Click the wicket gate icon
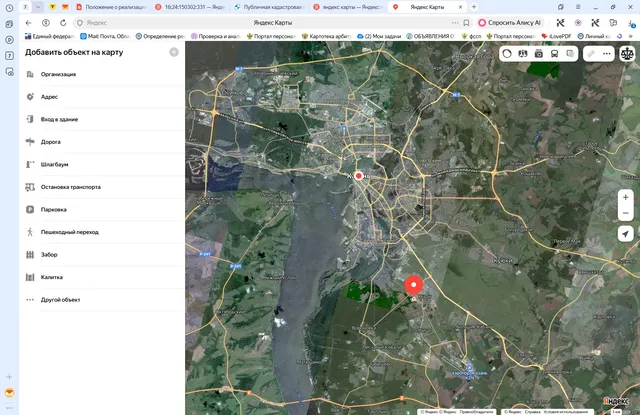This screenshot has width=640, height=415. tap(30, 277)
